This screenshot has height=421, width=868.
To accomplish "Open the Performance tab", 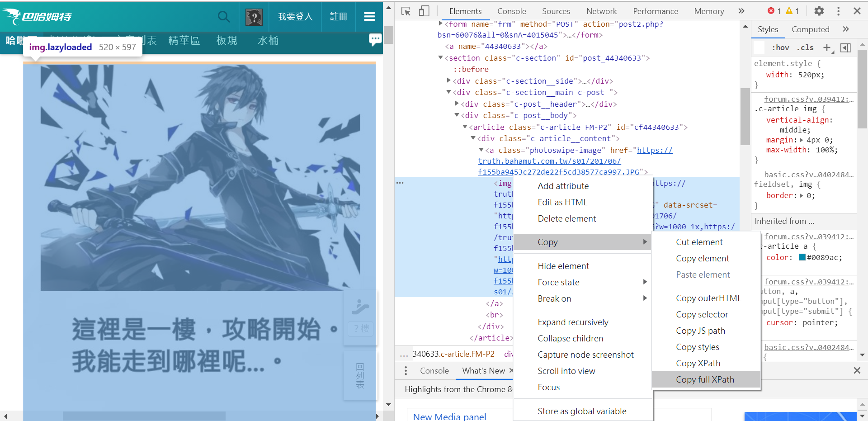I will (x=656, y=11).
